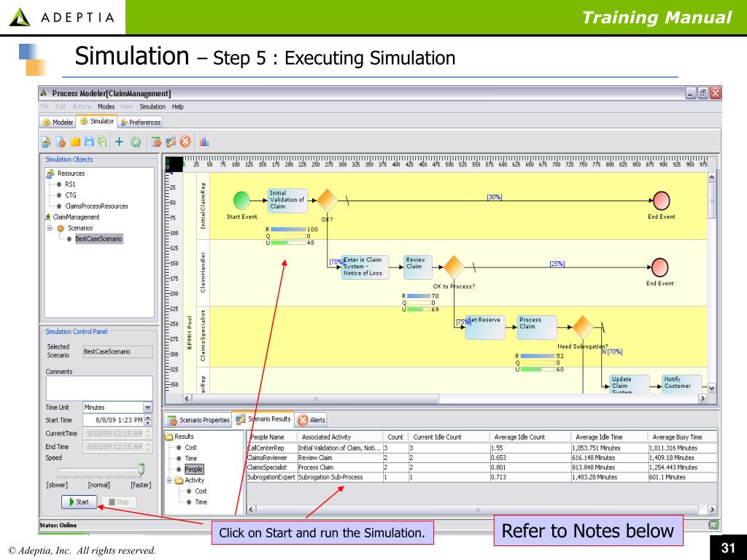The width and height of the screenshot is (747, 560).
Task: Select the End Event in ClaimHandler lane
Action: point(659,267)
